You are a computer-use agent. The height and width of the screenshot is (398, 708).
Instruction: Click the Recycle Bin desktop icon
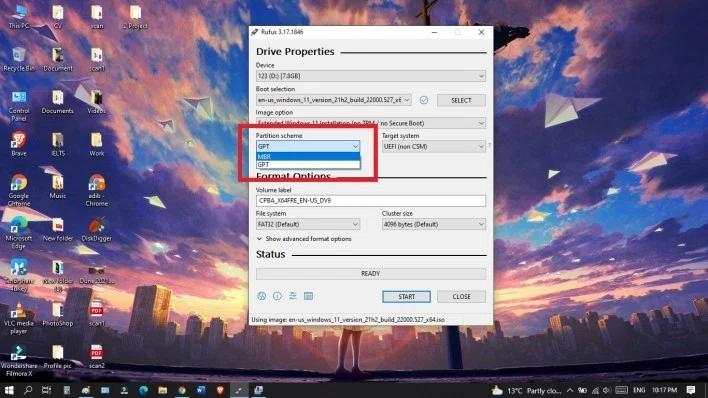pyautogui.click(x=19, y=59)
